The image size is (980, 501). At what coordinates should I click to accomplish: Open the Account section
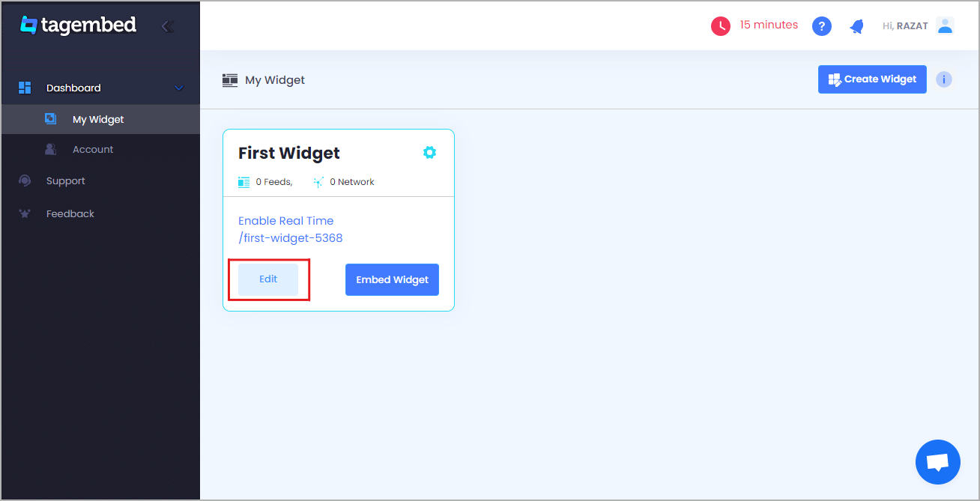point(93,149)
